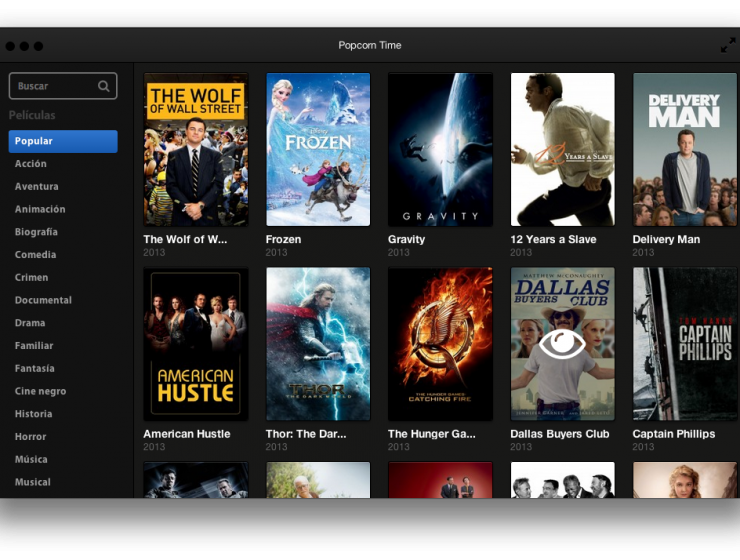Screen dimensions: 740x560
Task: Open the Acción genre
Action: coord(31,164)
